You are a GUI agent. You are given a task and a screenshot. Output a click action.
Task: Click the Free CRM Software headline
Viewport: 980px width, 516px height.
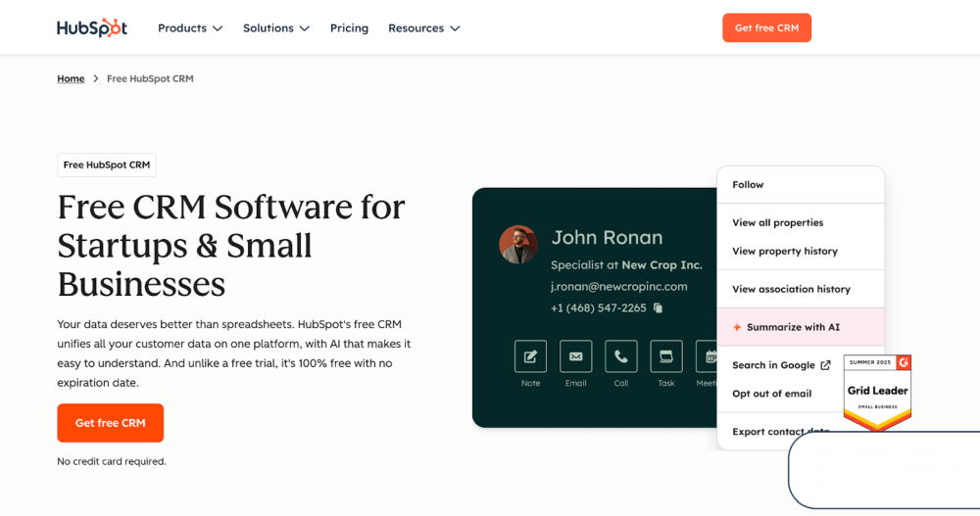coord(231,246)
